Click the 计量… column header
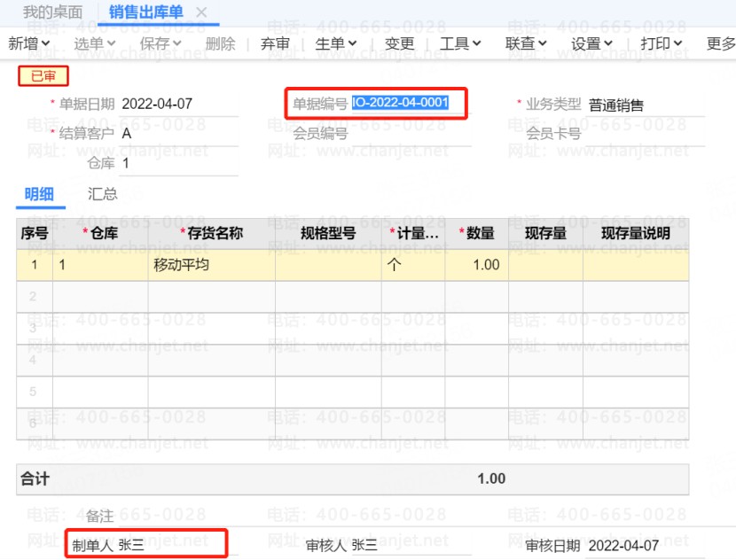This screenshot has height=560, width=736. [413, 233]
